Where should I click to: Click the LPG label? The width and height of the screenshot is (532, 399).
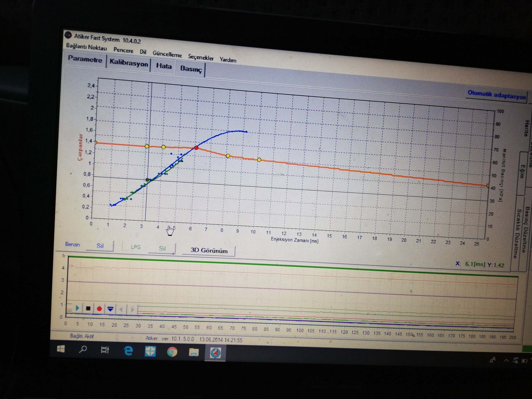(135, 247)
